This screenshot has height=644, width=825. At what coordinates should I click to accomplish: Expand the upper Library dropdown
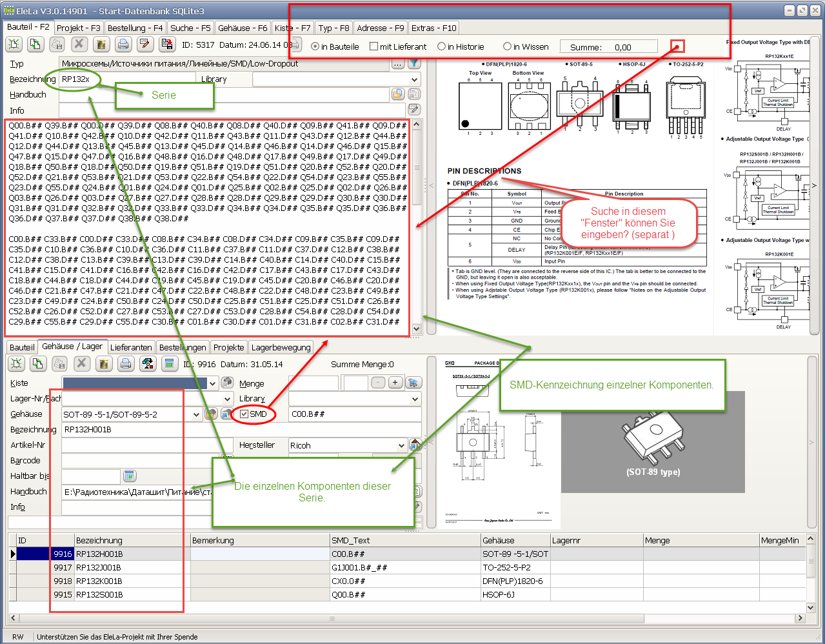point(414,79)
